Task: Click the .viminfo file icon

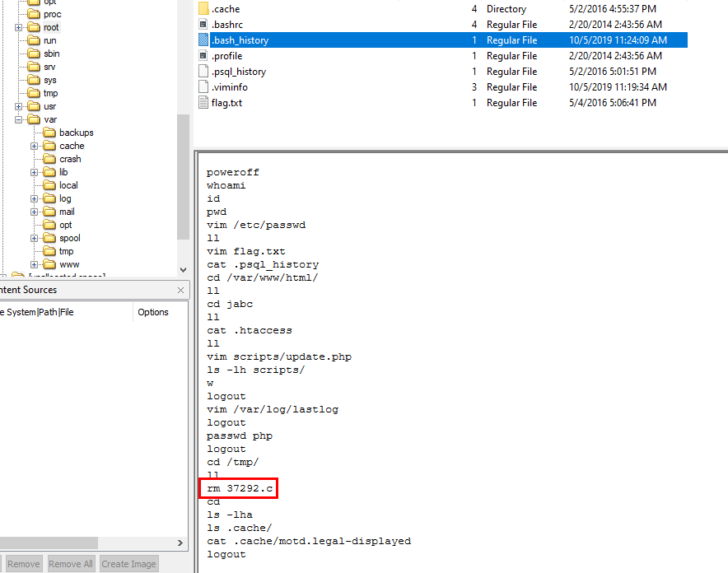Action: coord(203,87)
